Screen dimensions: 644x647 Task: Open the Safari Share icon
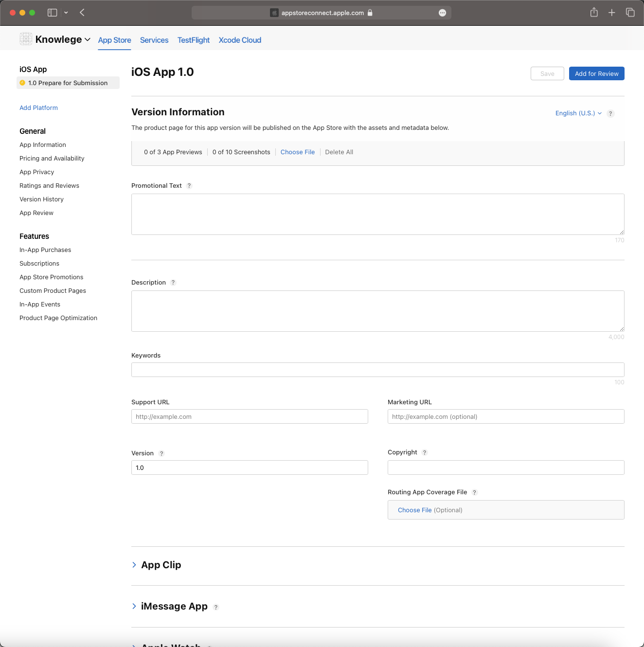click(x=594, y=12)
